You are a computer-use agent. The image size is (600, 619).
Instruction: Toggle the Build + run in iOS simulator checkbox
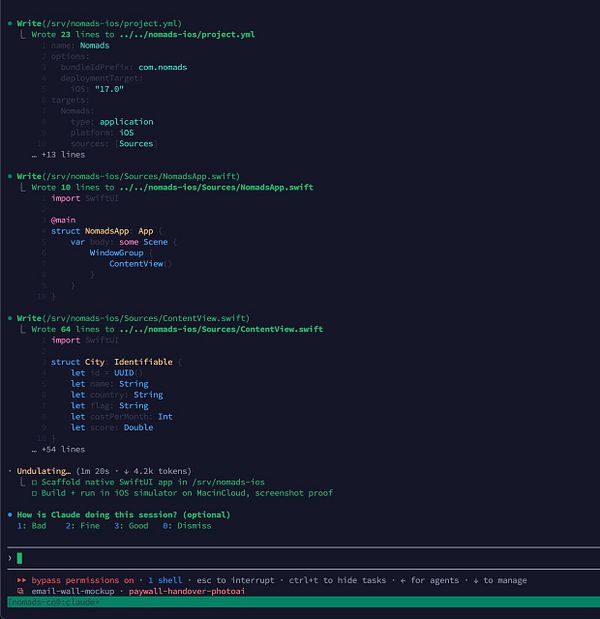click(x=34, y=493)
